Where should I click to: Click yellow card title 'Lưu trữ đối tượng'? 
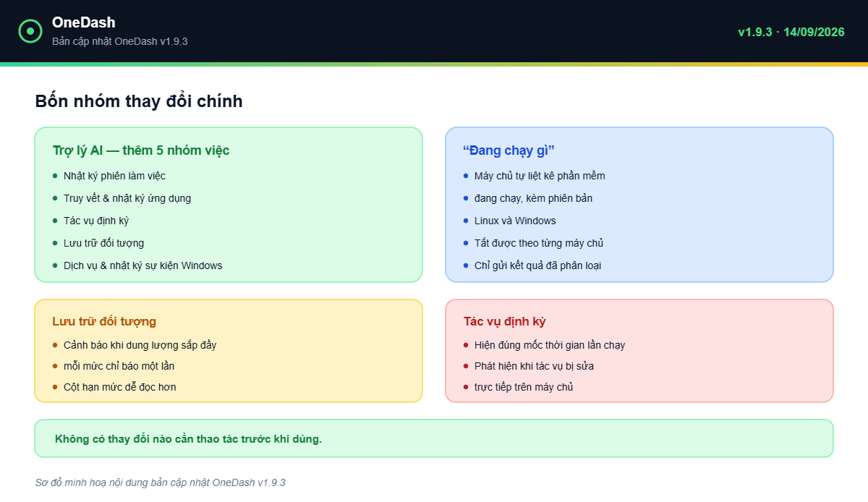104,321
